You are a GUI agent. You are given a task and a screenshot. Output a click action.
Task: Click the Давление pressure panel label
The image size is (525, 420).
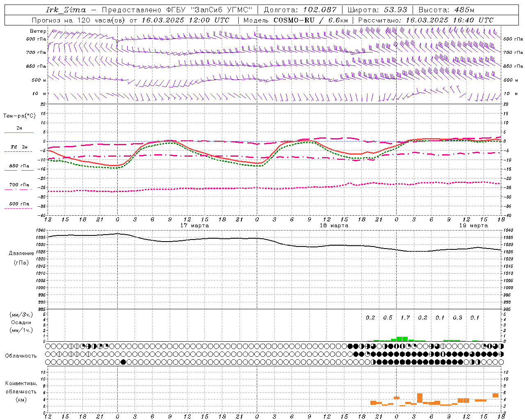point(21,253)
